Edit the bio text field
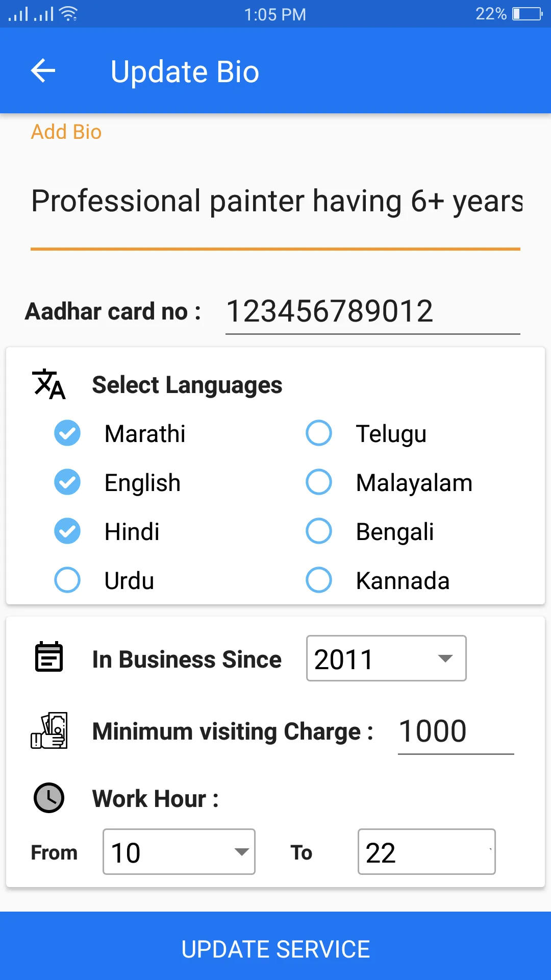551x980 pixels. point(275,201)
